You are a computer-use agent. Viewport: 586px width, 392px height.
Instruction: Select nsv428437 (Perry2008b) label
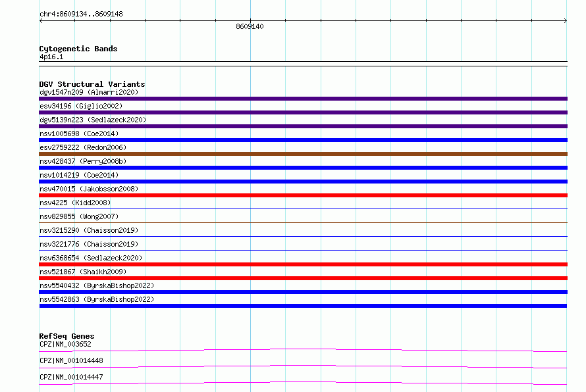(x=83, y=161)
